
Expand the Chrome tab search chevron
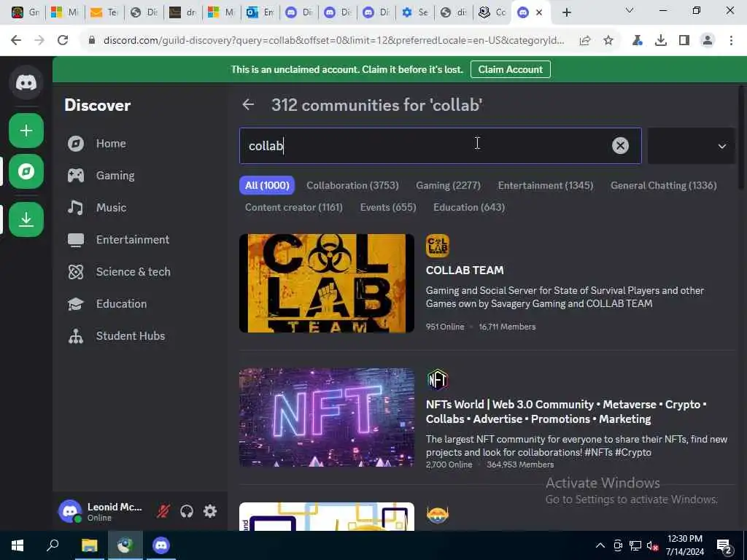630,10
